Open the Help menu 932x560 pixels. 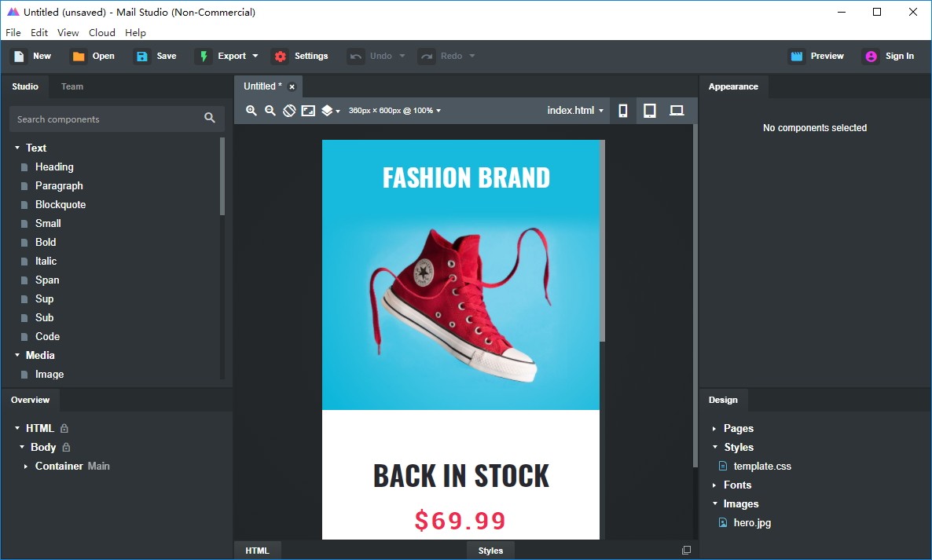coord(135,33)
